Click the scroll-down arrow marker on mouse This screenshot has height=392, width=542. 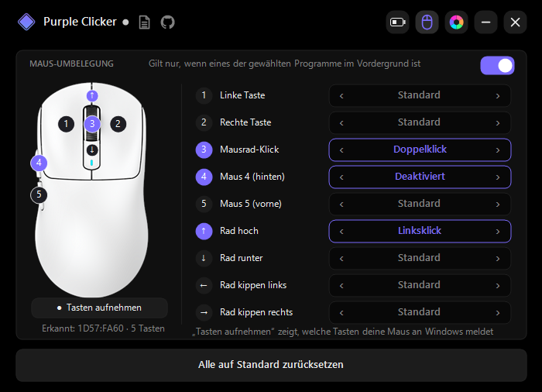(x=92, y=150)
